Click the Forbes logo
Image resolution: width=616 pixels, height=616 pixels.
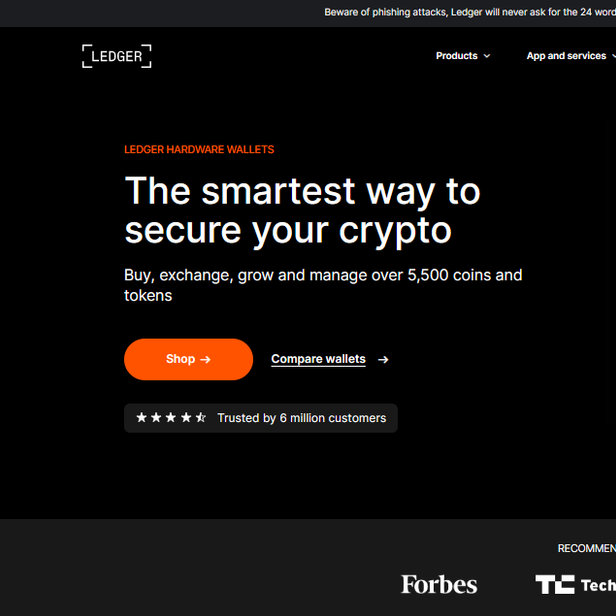[439, 584]
